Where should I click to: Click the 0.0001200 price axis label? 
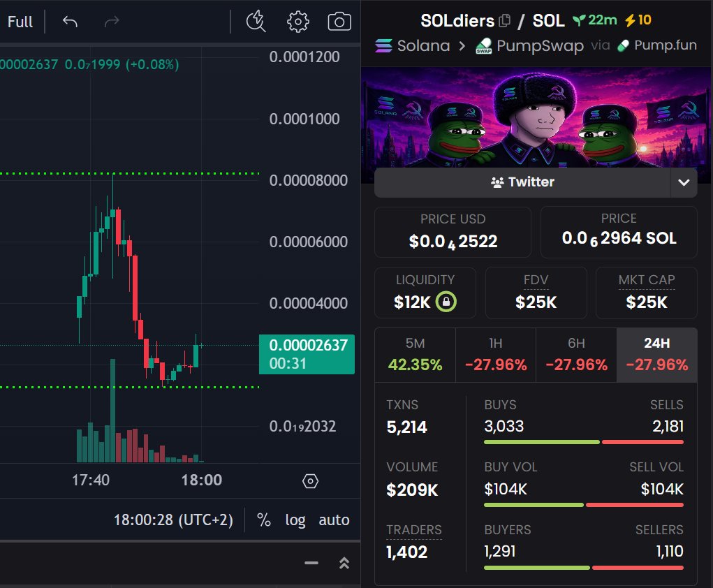[304, 57]
